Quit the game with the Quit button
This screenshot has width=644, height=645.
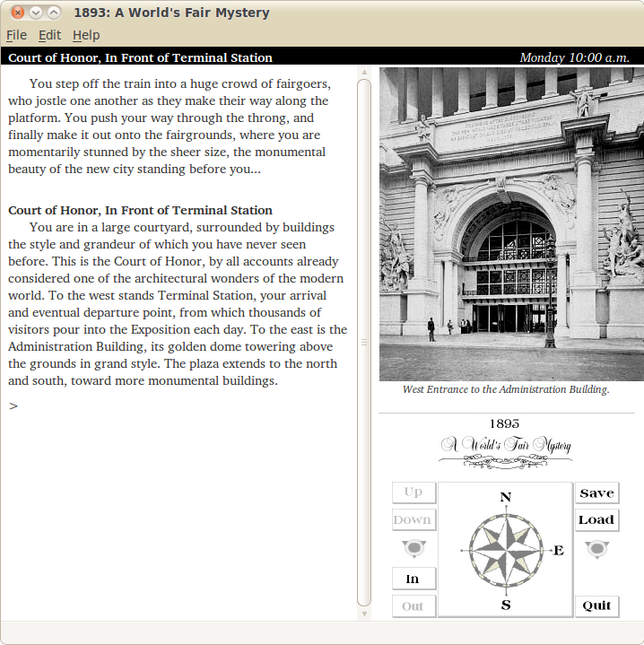[x=596, y=606]
